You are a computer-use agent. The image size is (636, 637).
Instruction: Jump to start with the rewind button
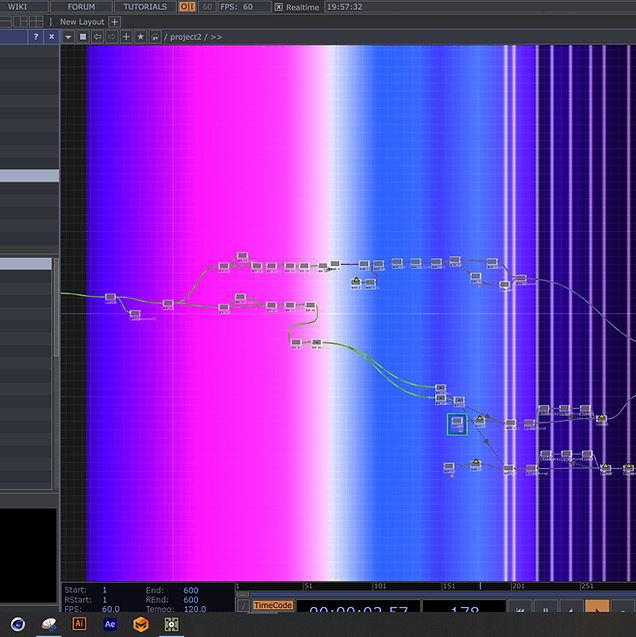click(520, 606)
